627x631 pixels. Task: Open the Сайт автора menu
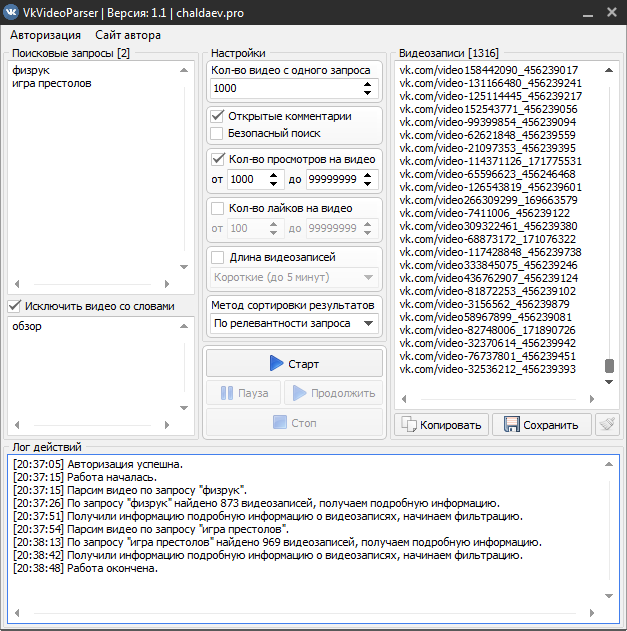click(x=128, y=35)
